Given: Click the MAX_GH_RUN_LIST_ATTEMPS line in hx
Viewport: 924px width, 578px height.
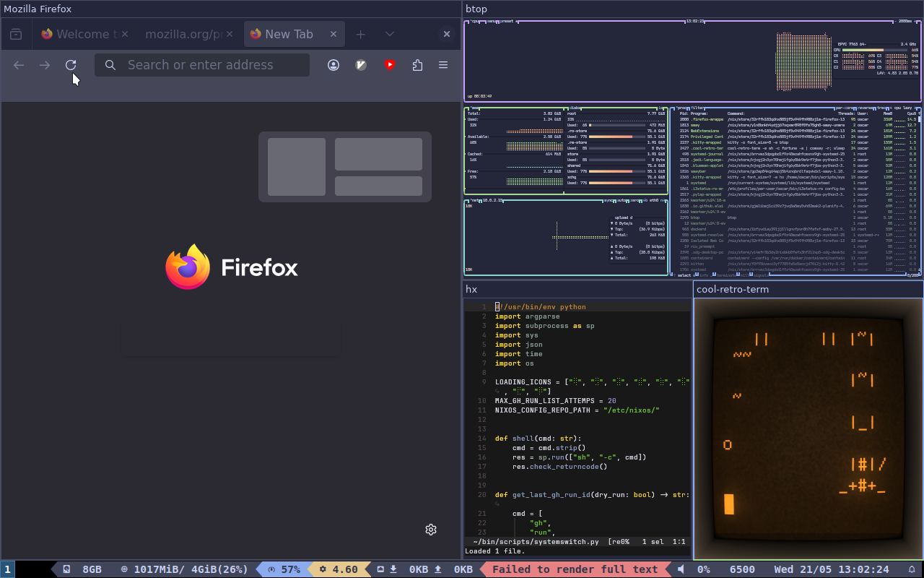Looking at the screenshot, I should click(556, 401).
